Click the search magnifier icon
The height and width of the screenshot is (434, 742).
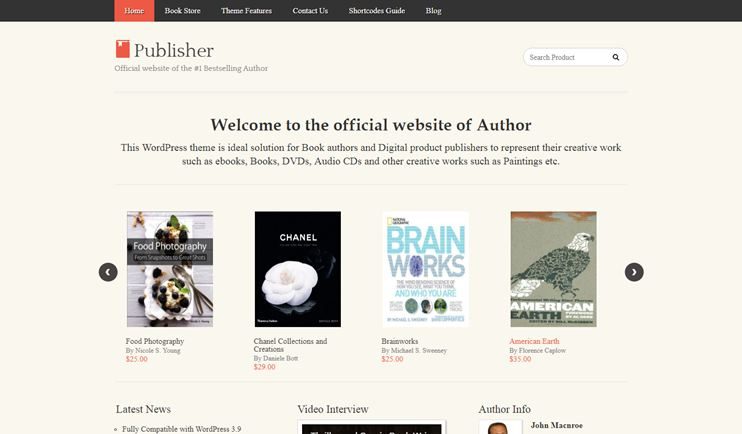click(x=616, y=57)
